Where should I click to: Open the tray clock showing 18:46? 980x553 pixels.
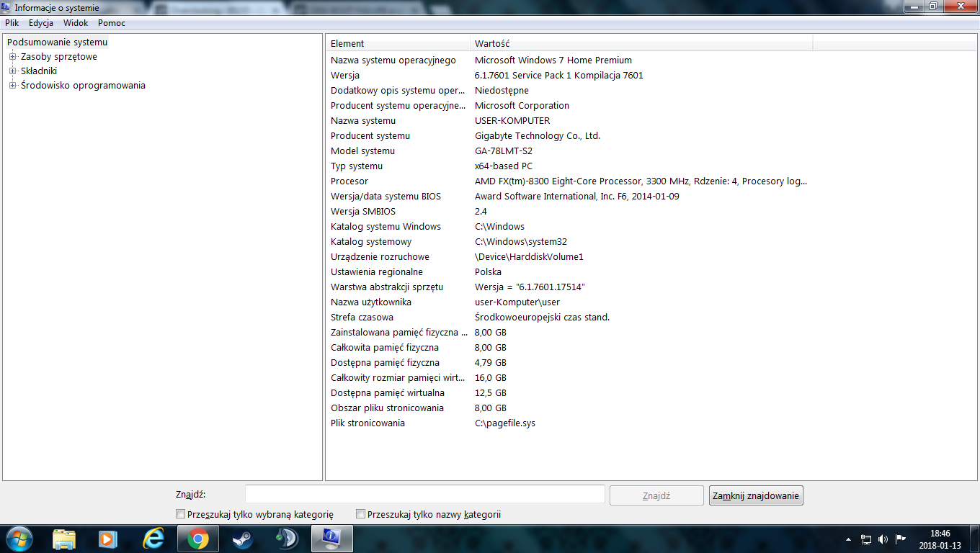[940, 539]
